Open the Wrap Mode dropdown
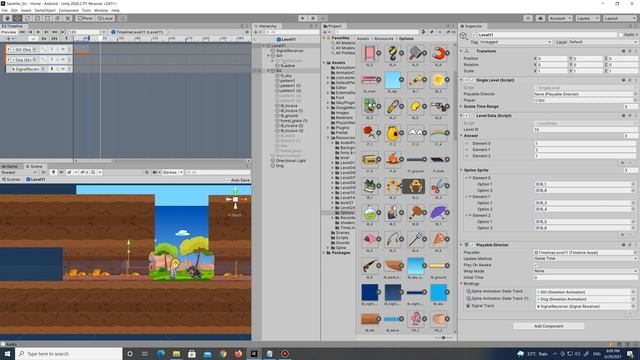The height and width of the screenshot is (360, 640). tap(586, 271)
